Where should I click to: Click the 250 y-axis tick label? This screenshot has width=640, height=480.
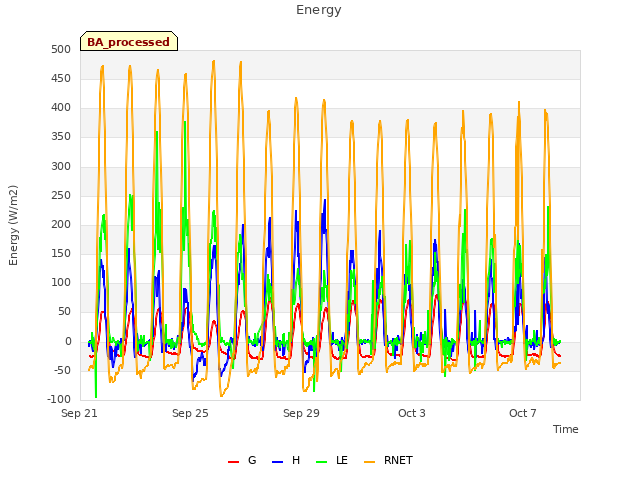click(61, 196)
